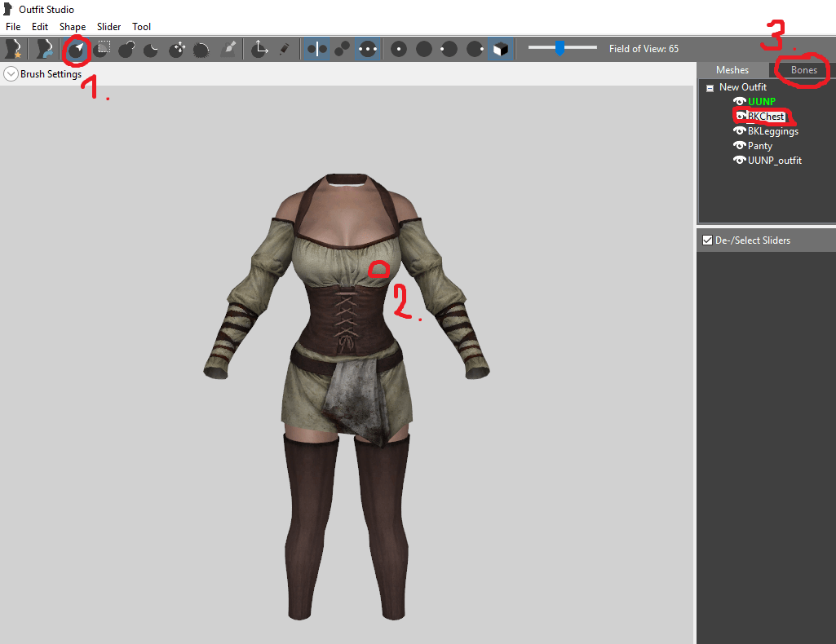
Task: Toggle X-Mirror symmetry brush option
Action: point(316,49)
